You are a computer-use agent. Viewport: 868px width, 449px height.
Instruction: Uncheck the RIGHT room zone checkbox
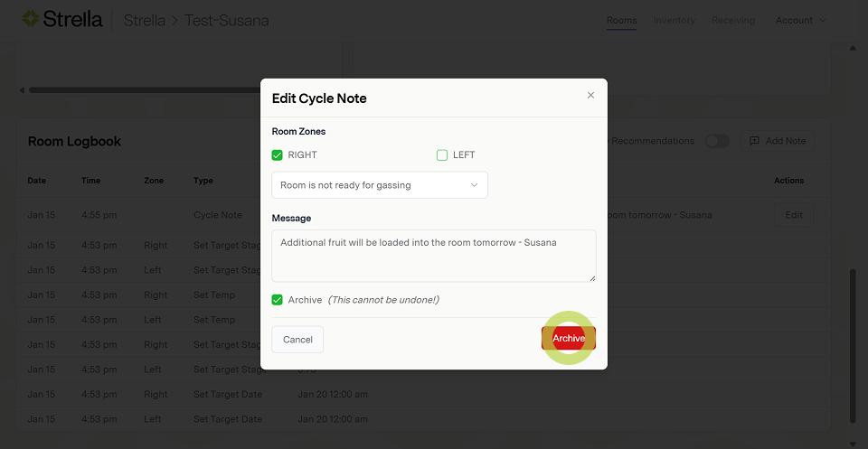click(278, 155)
